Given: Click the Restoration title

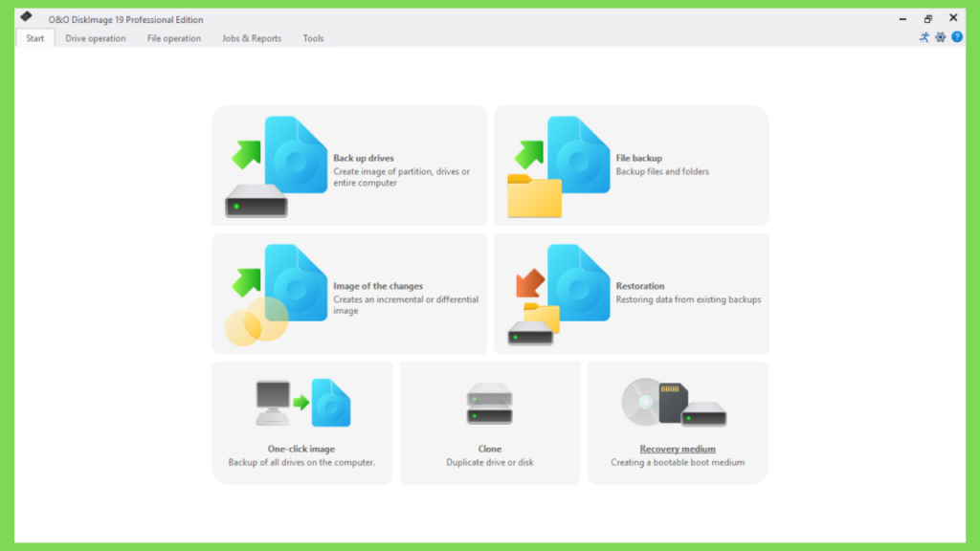Looking at the screenshot, I should [x=640, y=286].
